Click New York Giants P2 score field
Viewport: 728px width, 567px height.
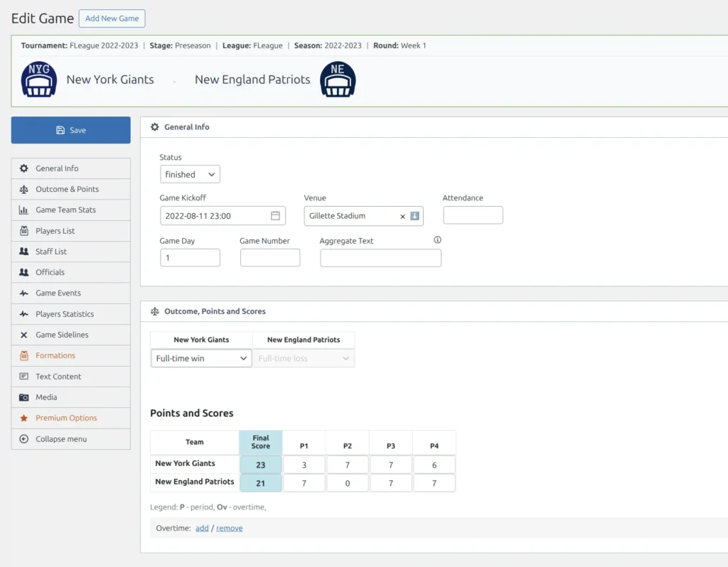point(347,465)
